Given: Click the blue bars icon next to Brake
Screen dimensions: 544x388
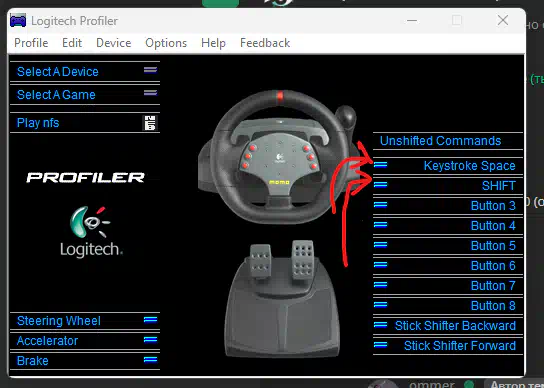Looking at the screenshot, I should 151,360.
